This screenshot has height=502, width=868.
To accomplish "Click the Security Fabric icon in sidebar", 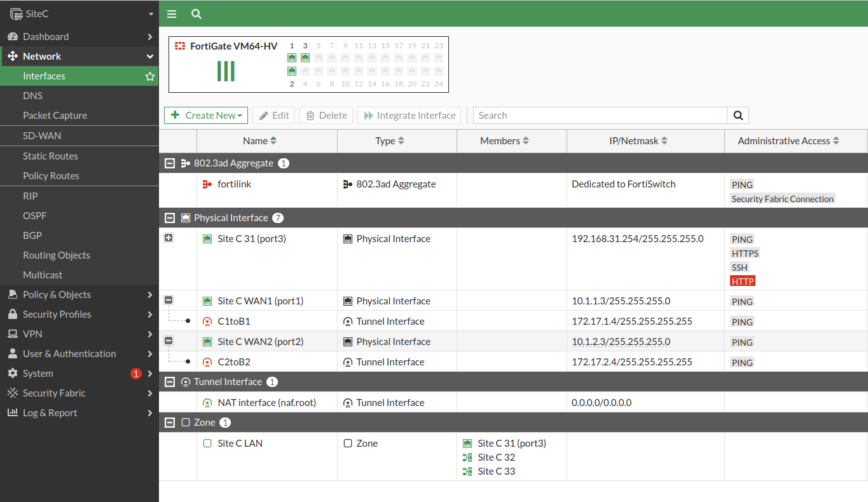I will click(12, 393).
